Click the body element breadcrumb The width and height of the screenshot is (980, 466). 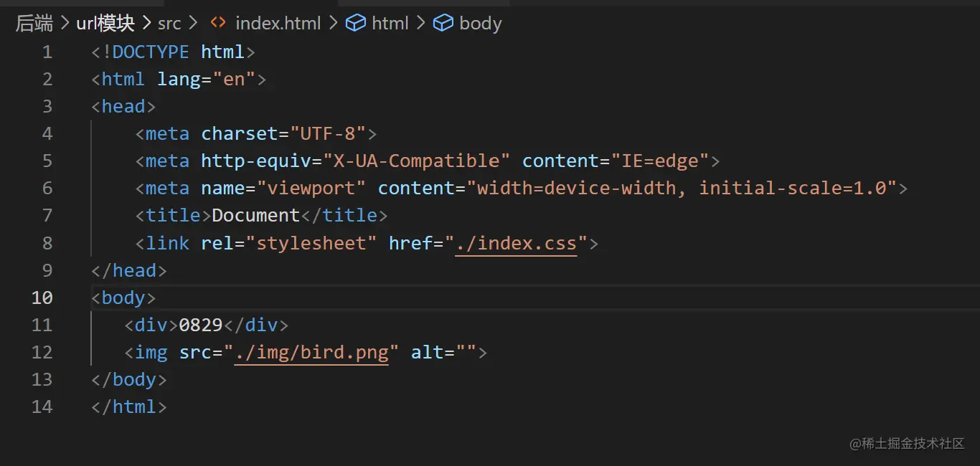click(481, 24)
